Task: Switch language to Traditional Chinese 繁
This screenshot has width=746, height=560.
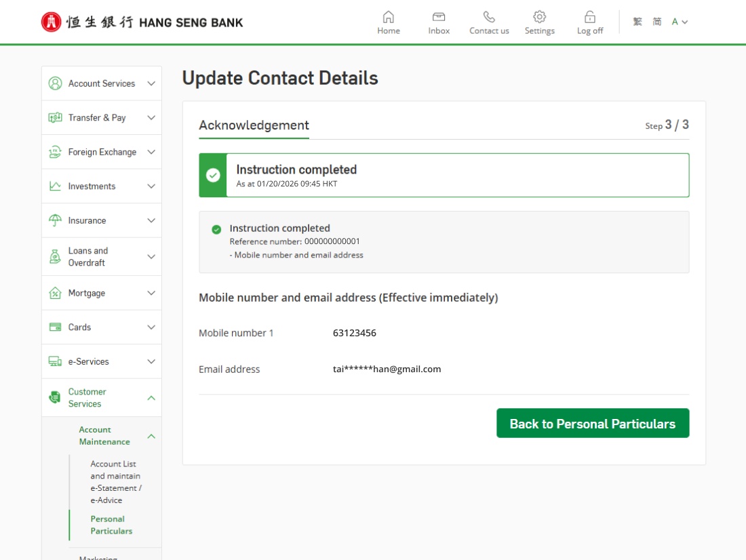Action: (x=637, y=22)
